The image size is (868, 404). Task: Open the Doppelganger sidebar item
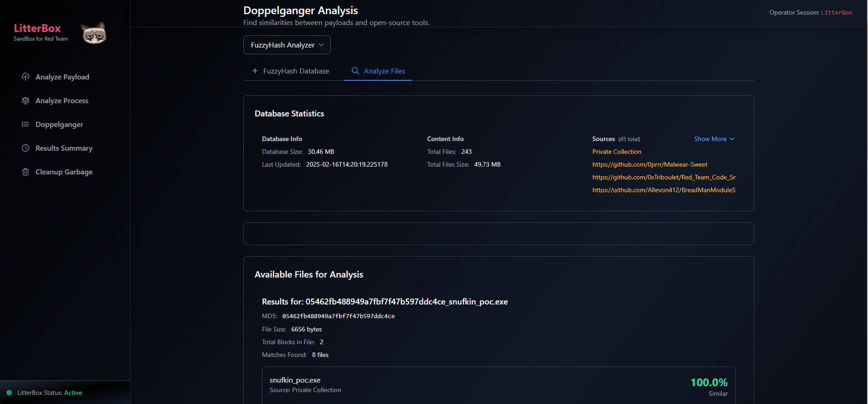[59, 124]
